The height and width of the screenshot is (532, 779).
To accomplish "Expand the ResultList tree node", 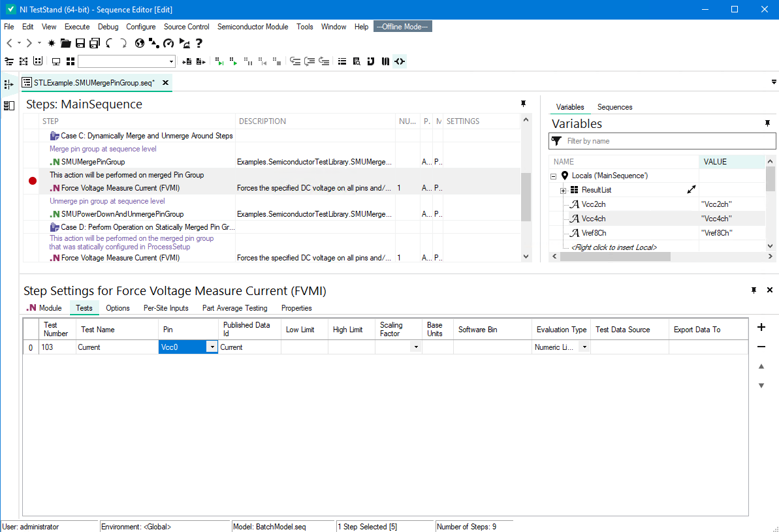I will click(x=563, y=190).
